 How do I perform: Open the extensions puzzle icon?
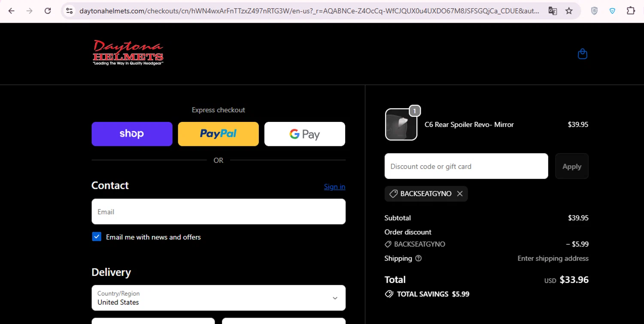631,11
